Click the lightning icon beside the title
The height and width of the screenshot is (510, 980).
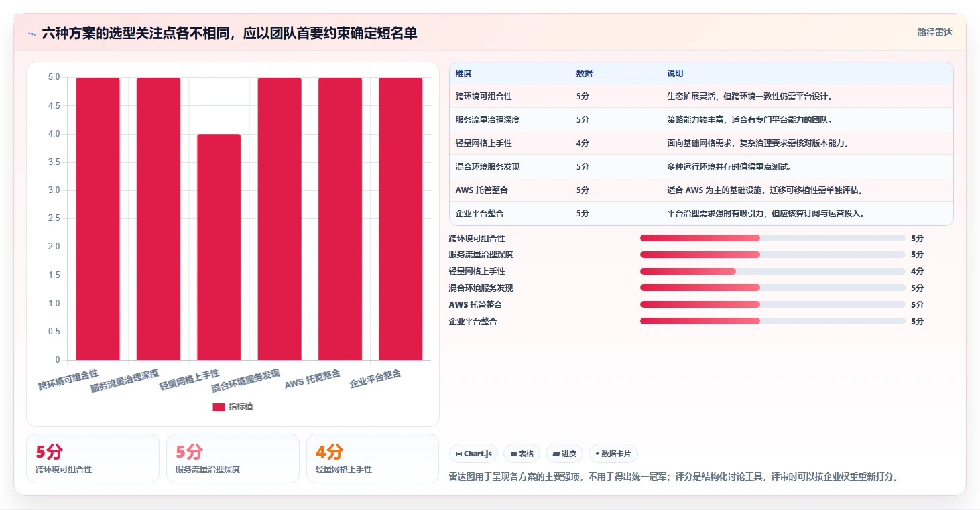[32, 33]
